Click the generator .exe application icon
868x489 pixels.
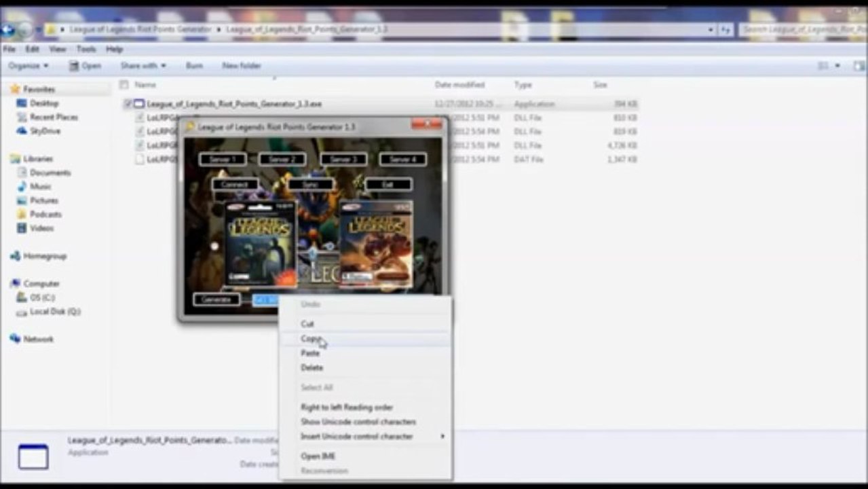(139, 104)
